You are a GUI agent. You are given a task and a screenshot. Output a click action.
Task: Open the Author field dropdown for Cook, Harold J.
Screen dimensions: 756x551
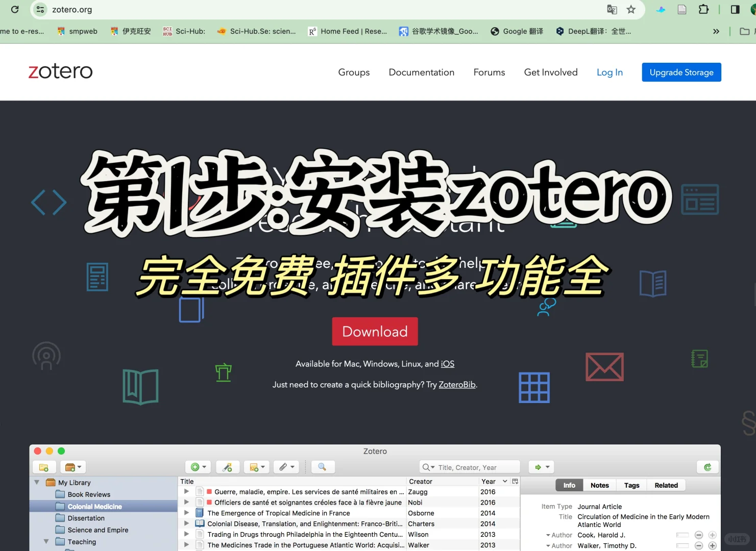point(548,535)
